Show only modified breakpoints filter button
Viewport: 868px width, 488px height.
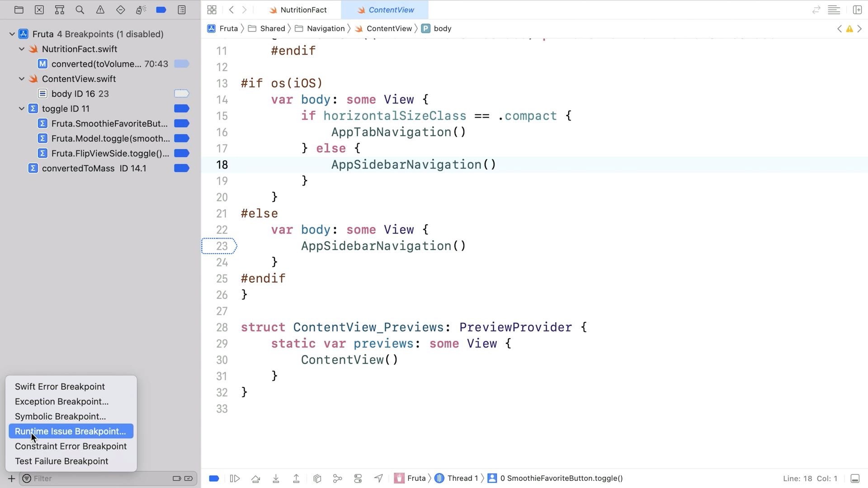tap(189, 479)
